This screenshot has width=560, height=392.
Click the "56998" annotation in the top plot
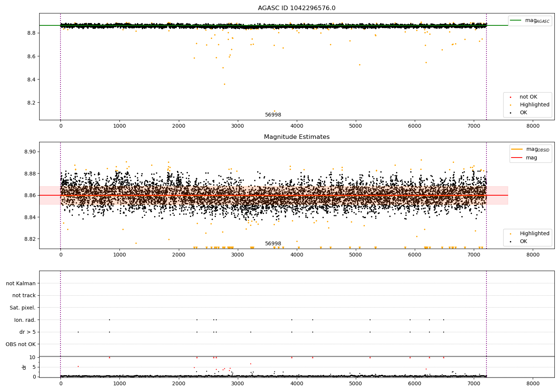click(x=273, y=115)
